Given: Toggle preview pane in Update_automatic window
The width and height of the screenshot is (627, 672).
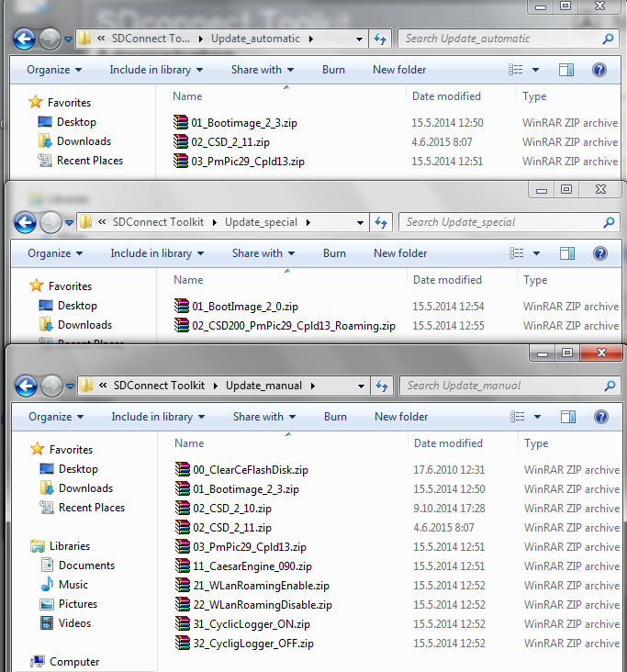Looking at the screenshot, I should [x=566, y=70].
